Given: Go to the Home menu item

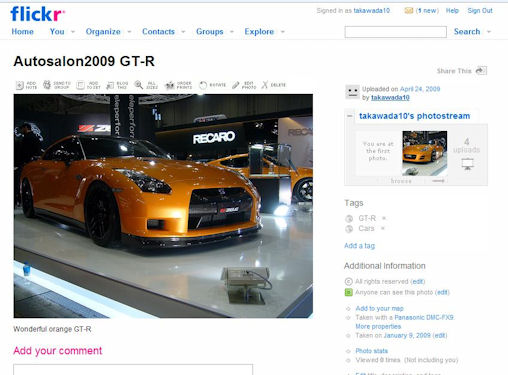Looking at the screenshot, I should [22, 32].
